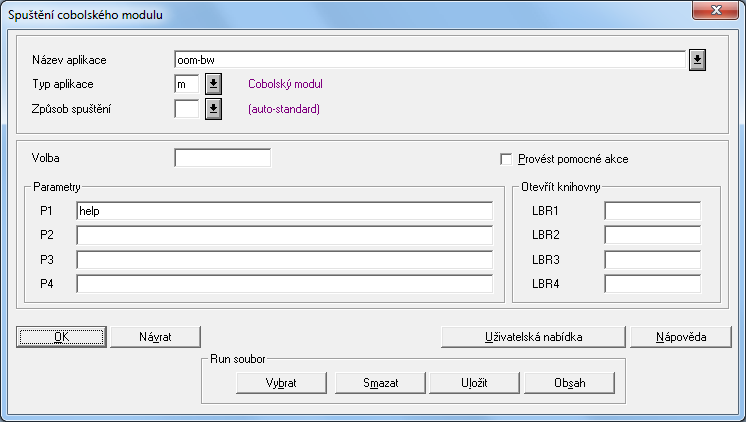The image size is (746, 422).
Task: Click the LBR3 library input field
Action: [x=652, y=259]
